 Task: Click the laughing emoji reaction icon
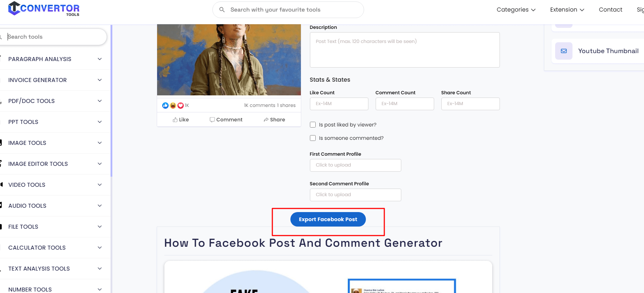point(173,105)
